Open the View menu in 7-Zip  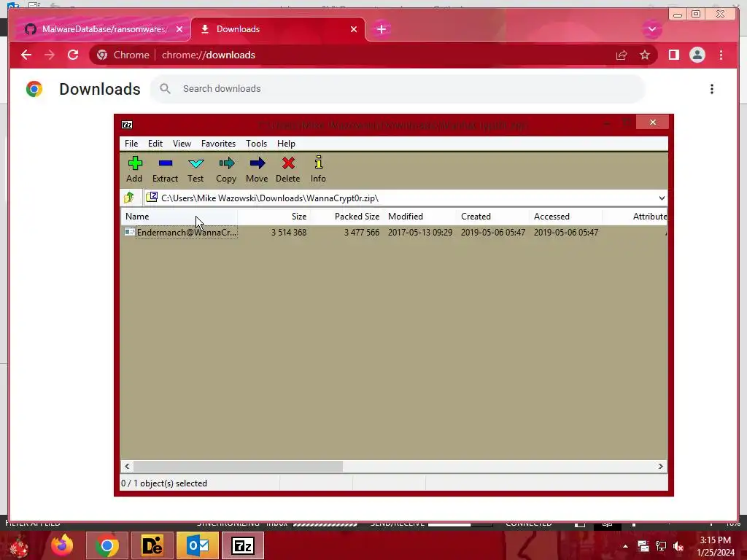[x=182, y=144]
